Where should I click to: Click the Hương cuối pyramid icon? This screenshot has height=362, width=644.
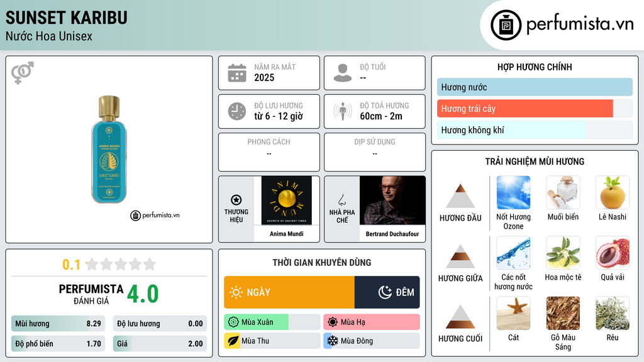pos(460,317)
